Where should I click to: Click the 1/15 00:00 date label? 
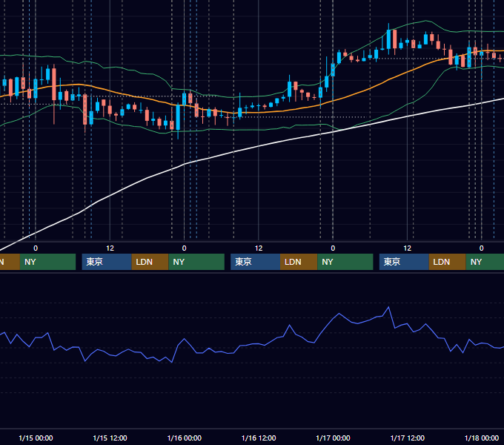coord(36,438)
